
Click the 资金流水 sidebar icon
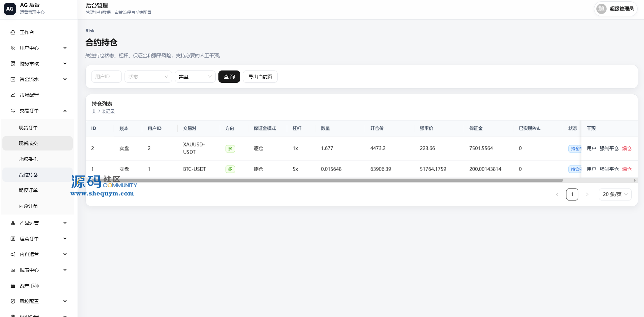(x=13, y=79)
